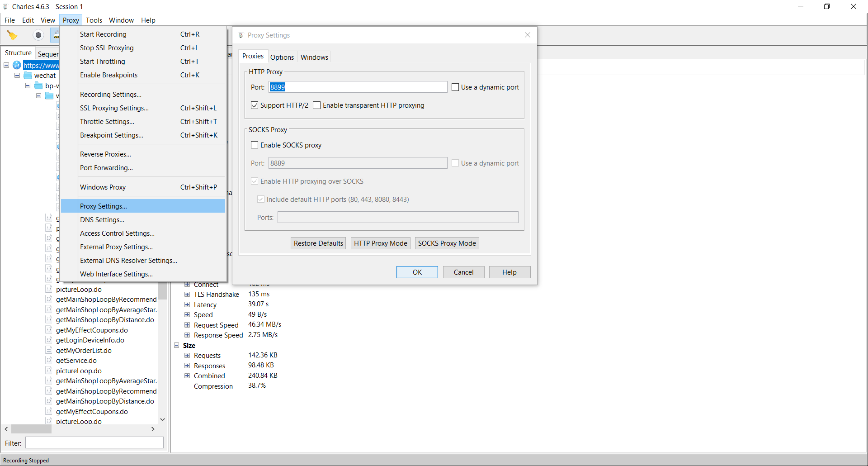The image size is (868, 466).
Task: Close the Proxy Settings dialog
Action: pos(527,35)
